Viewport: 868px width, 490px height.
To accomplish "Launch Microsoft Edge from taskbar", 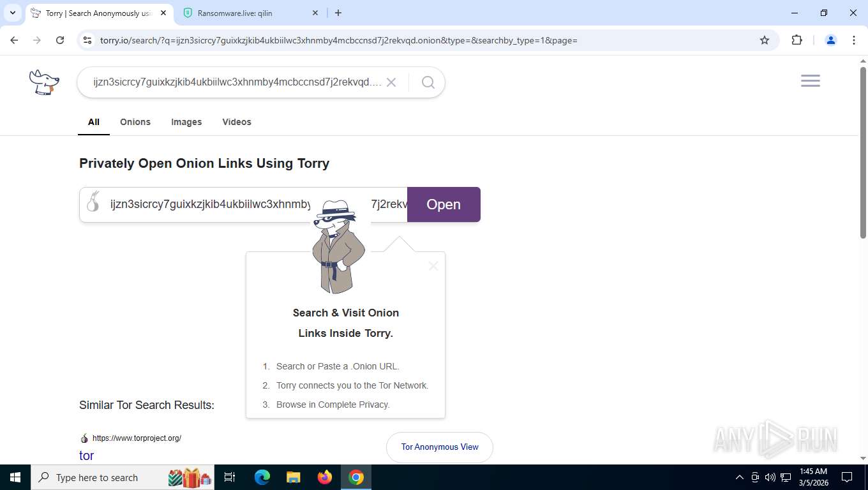I will point(262,477).
